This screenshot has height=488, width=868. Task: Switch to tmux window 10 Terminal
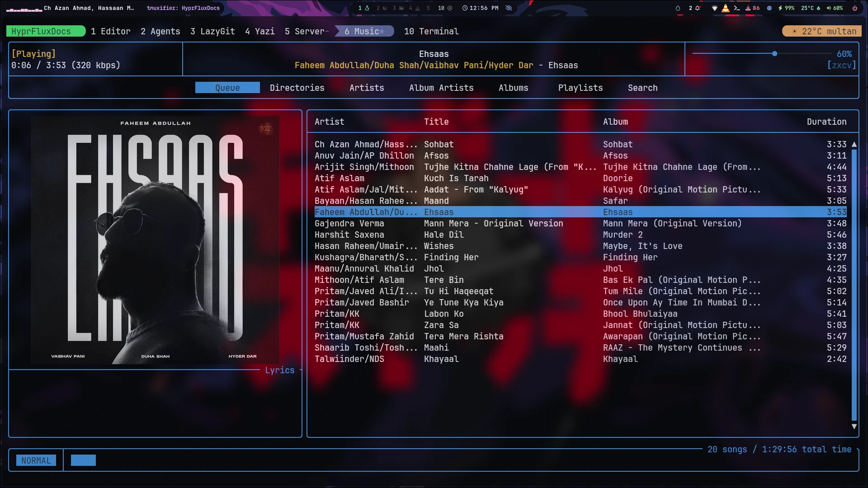(x=431, y=31)
